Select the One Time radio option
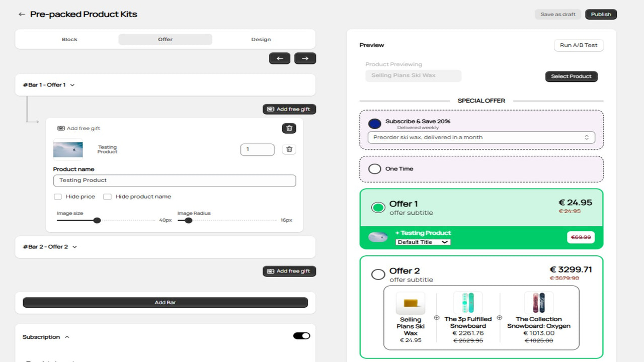Image resolution: width=644 pixels, height=362 pixels. coord(375,169)
